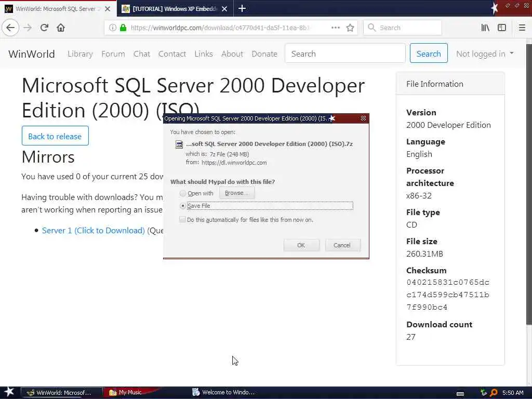Click the page vertical scrollbar
Image resolution: width=532 pixels, height=399 pixels.
click(x=528, y=183)
